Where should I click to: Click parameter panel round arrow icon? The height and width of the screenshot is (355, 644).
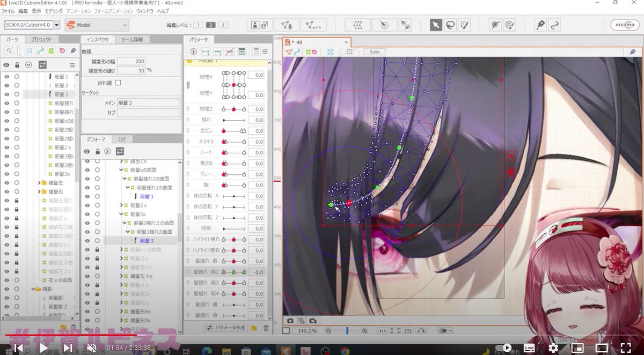tap(193, 51)
